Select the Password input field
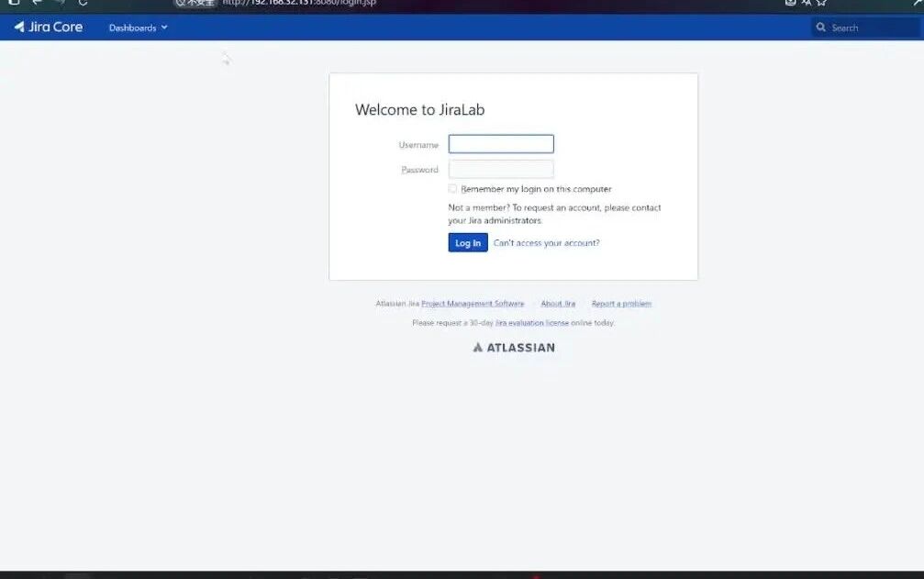This screenshot has width=924, height=579. tap(501, 170)
